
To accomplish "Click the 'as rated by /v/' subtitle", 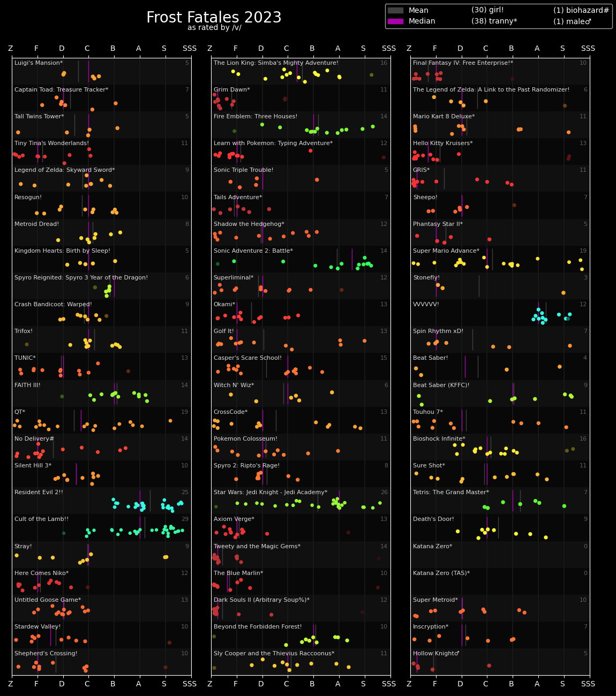I will tap(214, 28).
